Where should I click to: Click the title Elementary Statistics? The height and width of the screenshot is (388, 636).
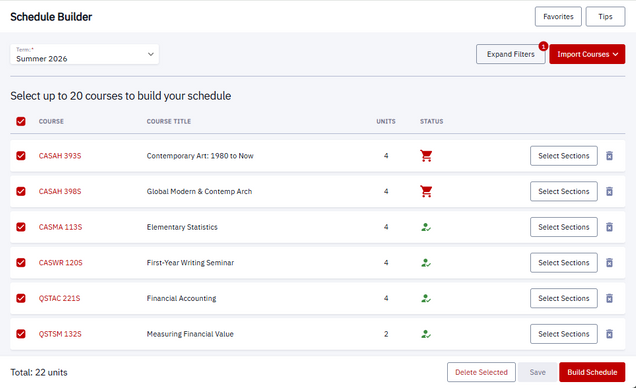tap(182, 227)
